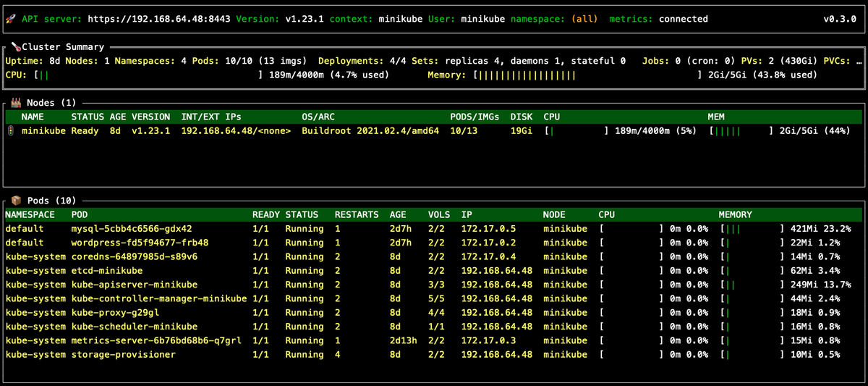Click the API server URL https://192.168.64.48:8443

coord(158,19)
